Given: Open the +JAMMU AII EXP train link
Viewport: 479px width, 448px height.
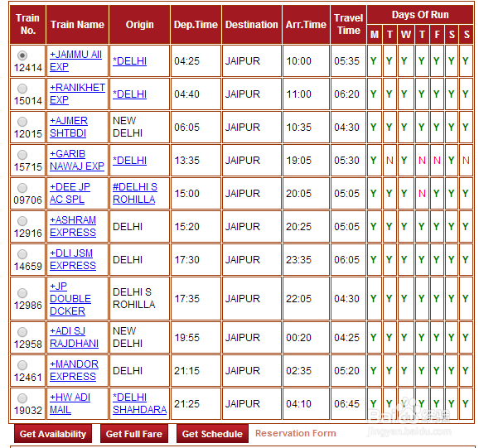Looking at the screenshot, I should point(75,60).
